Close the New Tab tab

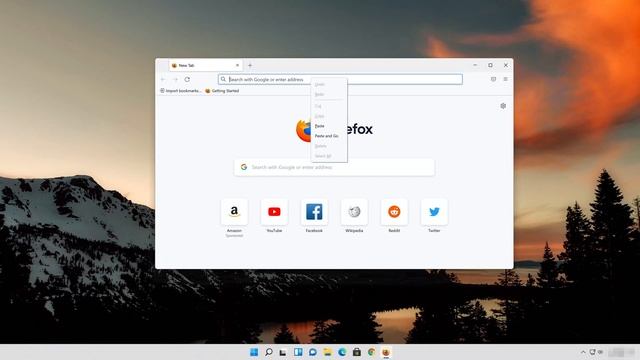[238, 65]
